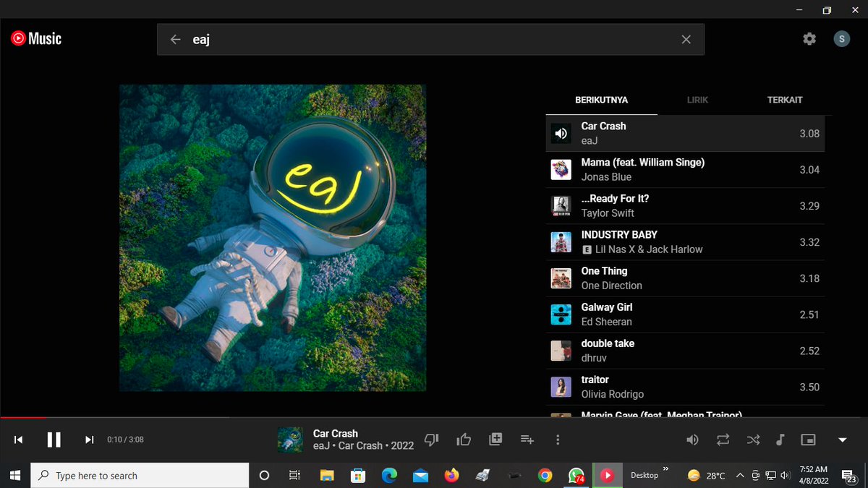Play 'One Thing' by One Direction
868x488 pixels.
(685, 278)
